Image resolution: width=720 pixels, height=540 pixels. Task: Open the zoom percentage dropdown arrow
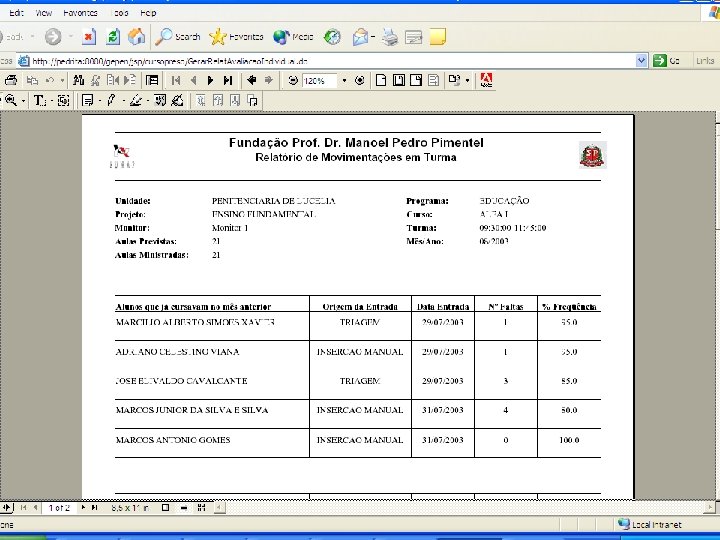coord(344,81)
